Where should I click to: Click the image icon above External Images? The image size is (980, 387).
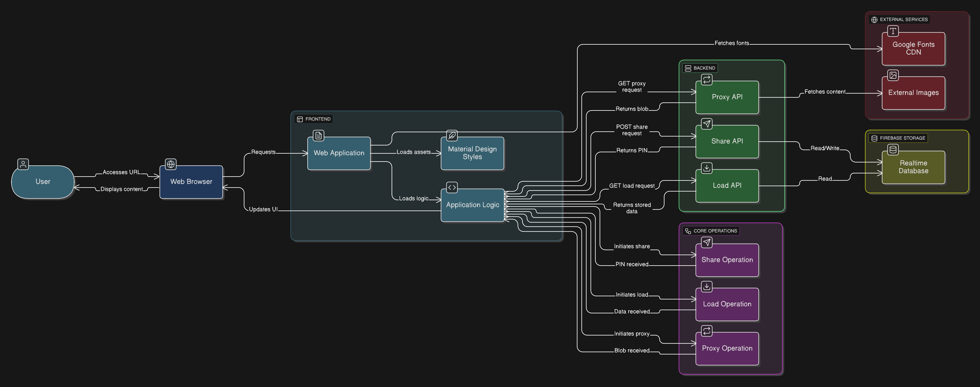point(893,75)
